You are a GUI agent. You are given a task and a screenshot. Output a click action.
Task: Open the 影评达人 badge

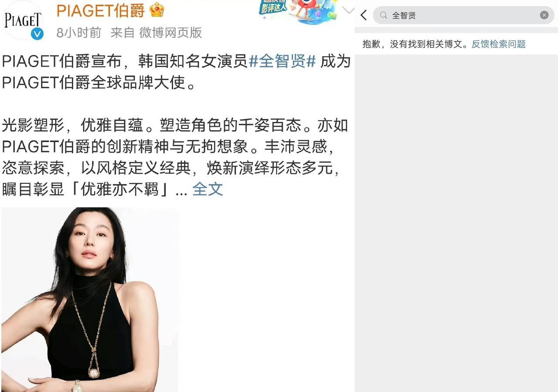click(274, 8)
